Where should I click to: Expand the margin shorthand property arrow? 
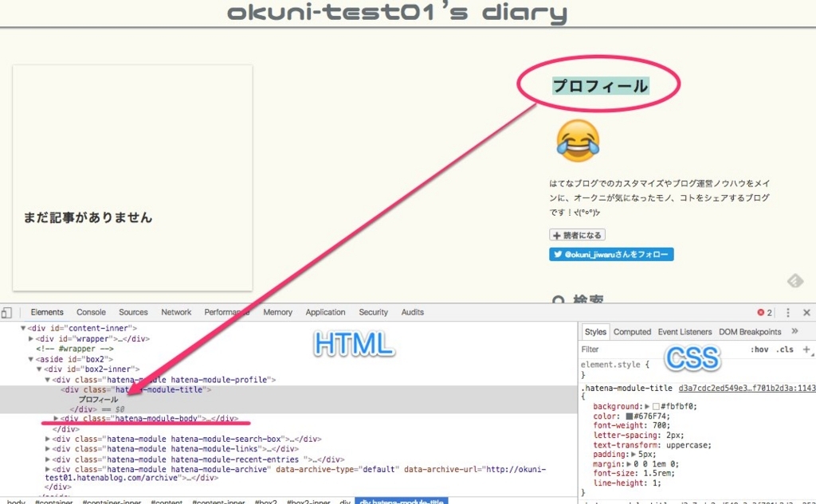point(629,464)
